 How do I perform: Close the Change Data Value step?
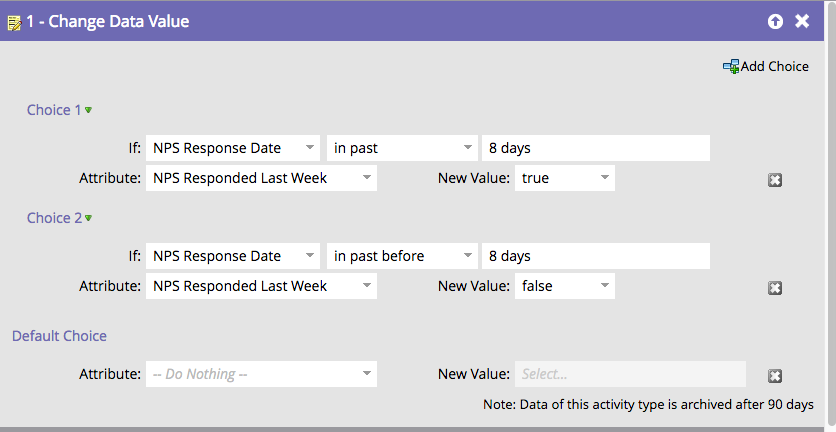[802, 21]
